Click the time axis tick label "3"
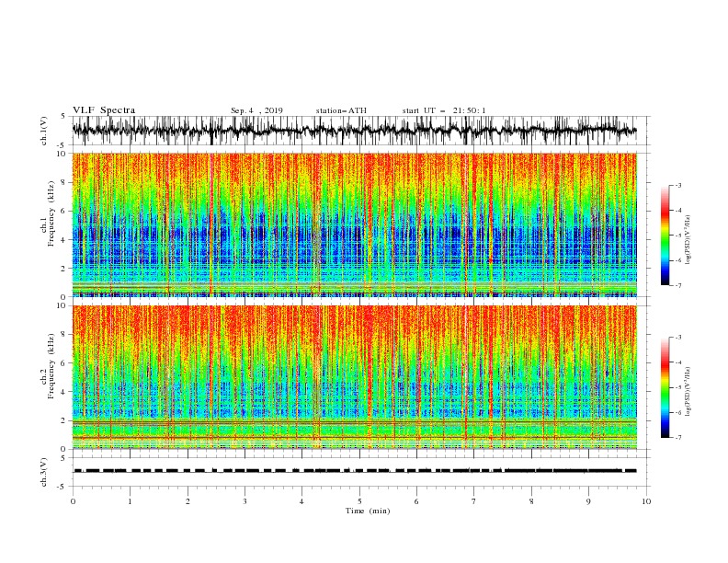 click(x=245, y=501)
